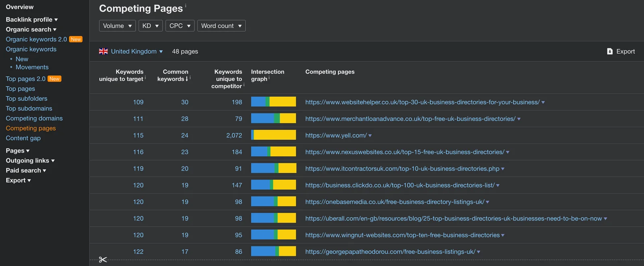
Task: Open dropdown arrow beside georgepapatheodorou.com URL
Action: 479,252
